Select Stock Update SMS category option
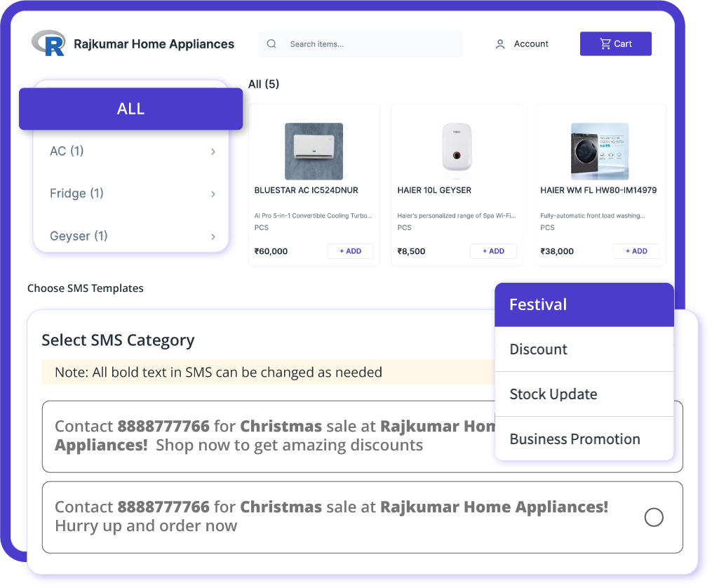This screenshot has width=712, height=588. pyautogui.click(x=584, y=394)
